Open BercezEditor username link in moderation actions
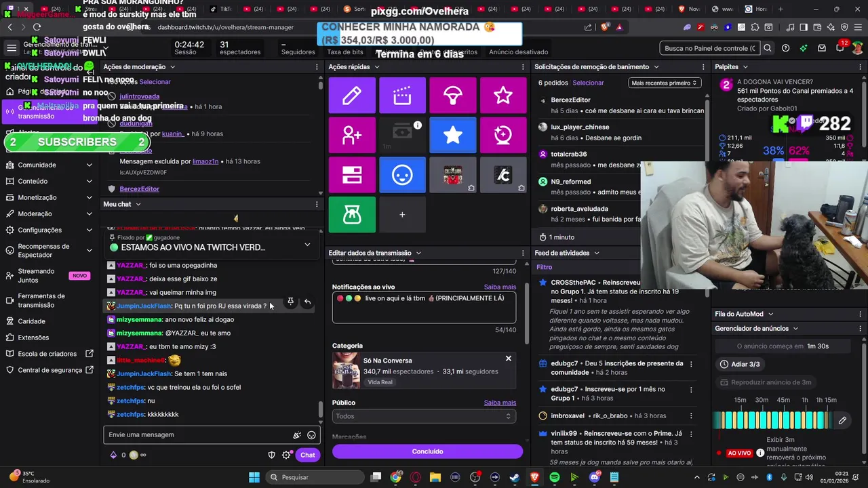 click(139, 189)
